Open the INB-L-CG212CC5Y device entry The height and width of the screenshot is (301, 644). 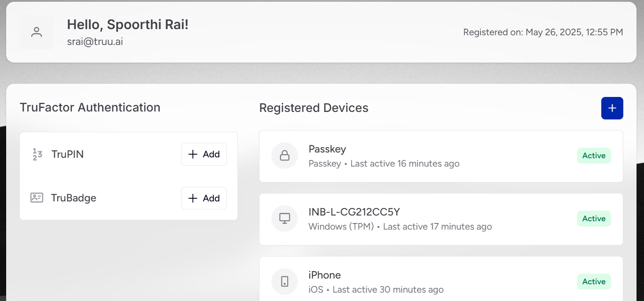[441, 219]
